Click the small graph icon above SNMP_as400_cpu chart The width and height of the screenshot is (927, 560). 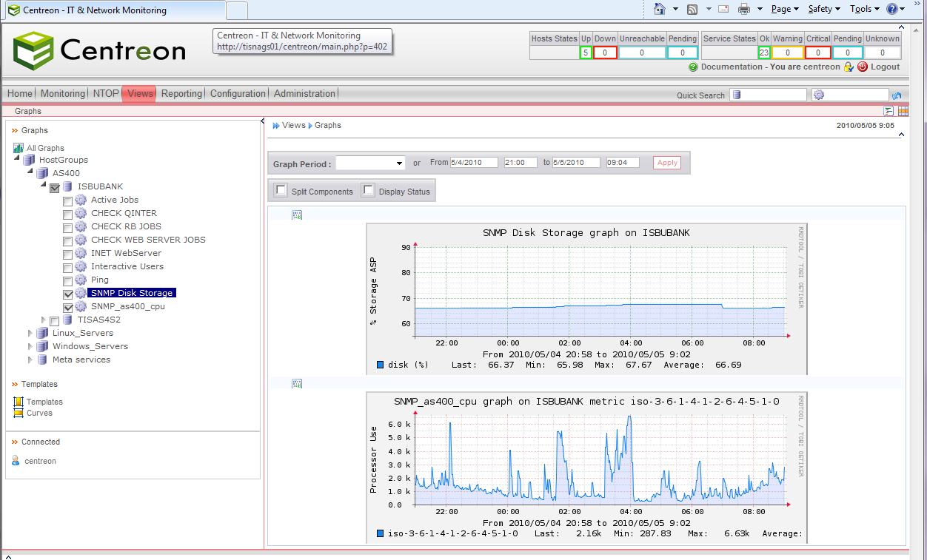(x=297, y=383)
